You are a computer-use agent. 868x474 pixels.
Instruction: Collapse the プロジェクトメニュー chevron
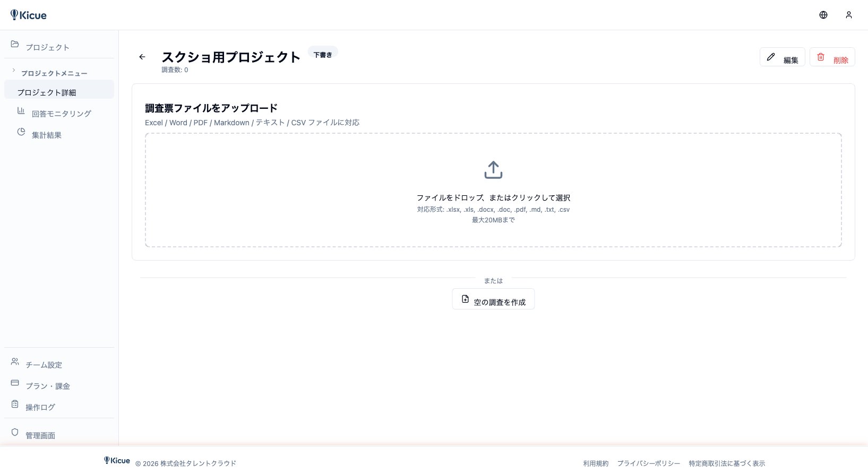click(x=14, y=70)
